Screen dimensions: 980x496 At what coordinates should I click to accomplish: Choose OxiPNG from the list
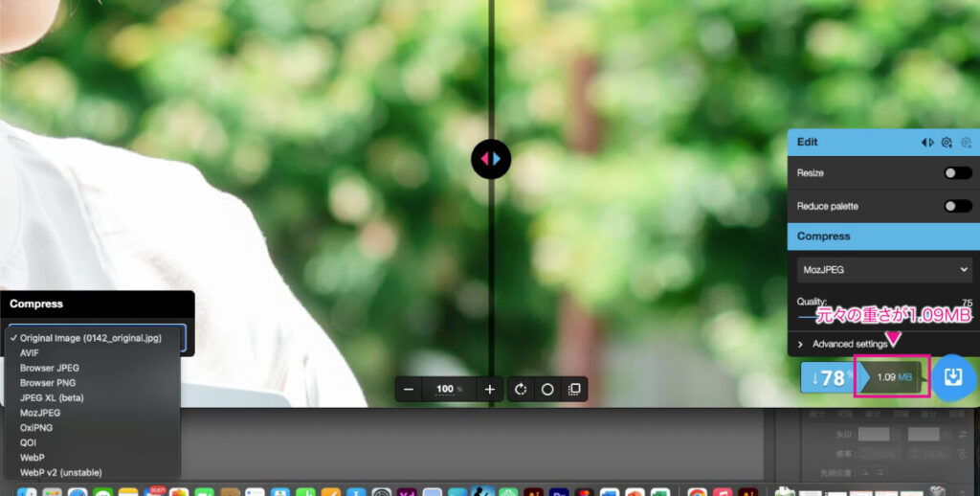click(36, 428)
